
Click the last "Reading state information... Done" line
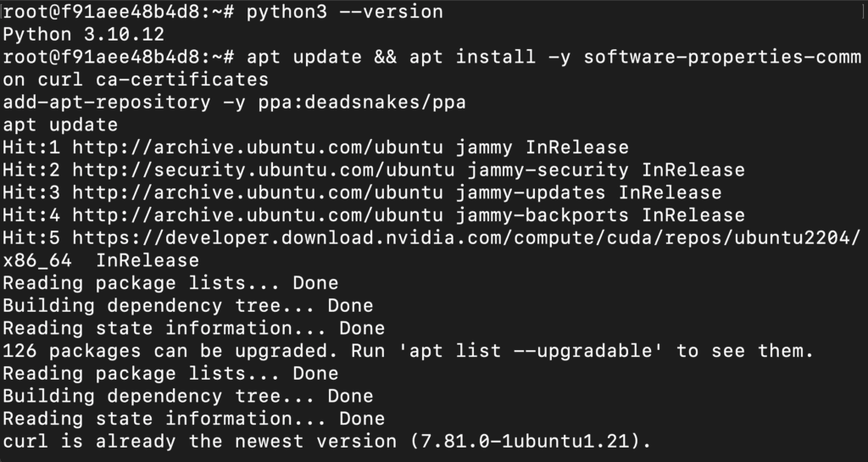click(x=193, y=418)
